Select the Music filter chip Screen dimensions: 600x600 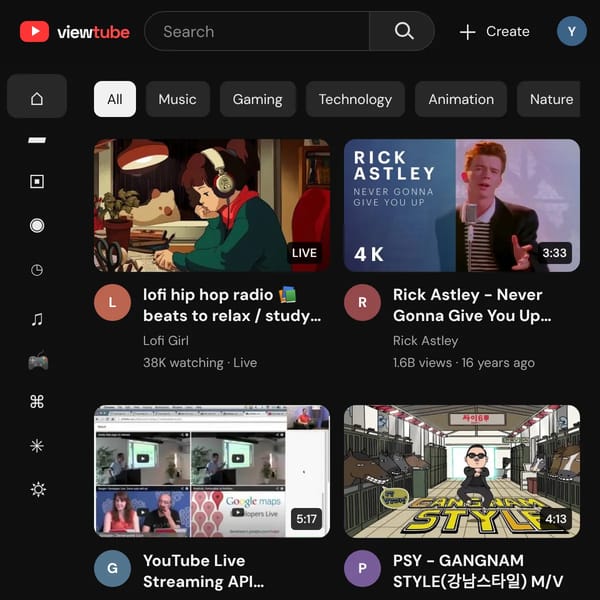[x=178, y=99]
